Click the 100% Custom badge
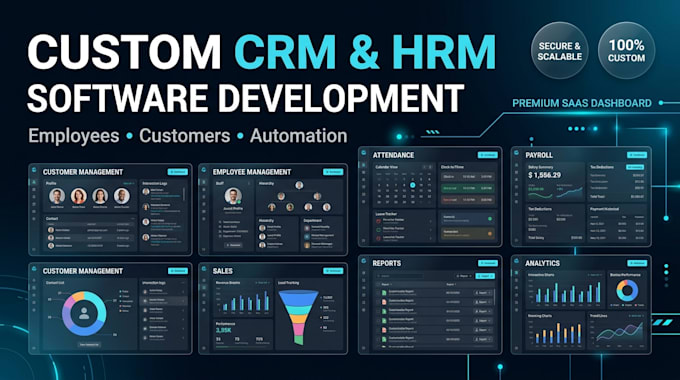The width and height of the screenshot is (680, 380). tap(626, 51)
